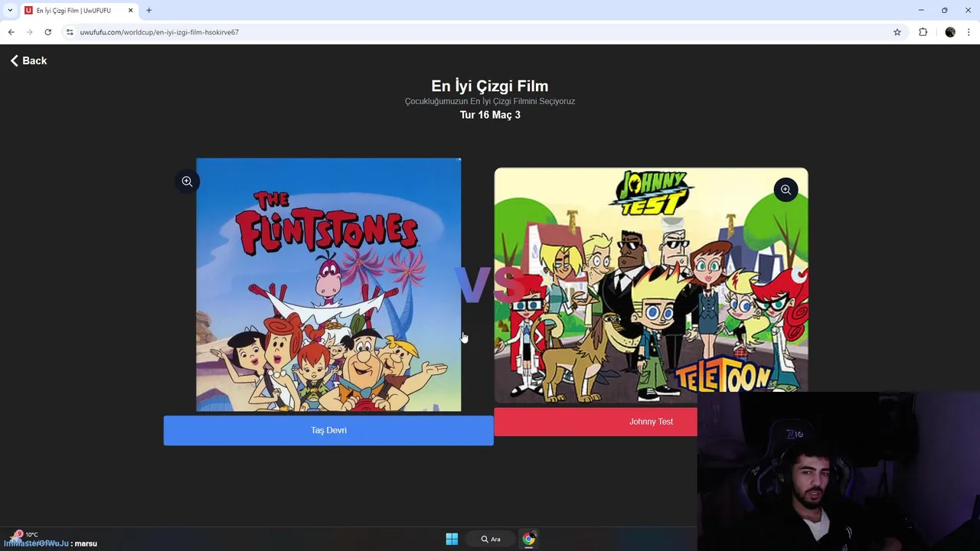Open the Chrome extensions puzzle icon

[x=923, y=32]
